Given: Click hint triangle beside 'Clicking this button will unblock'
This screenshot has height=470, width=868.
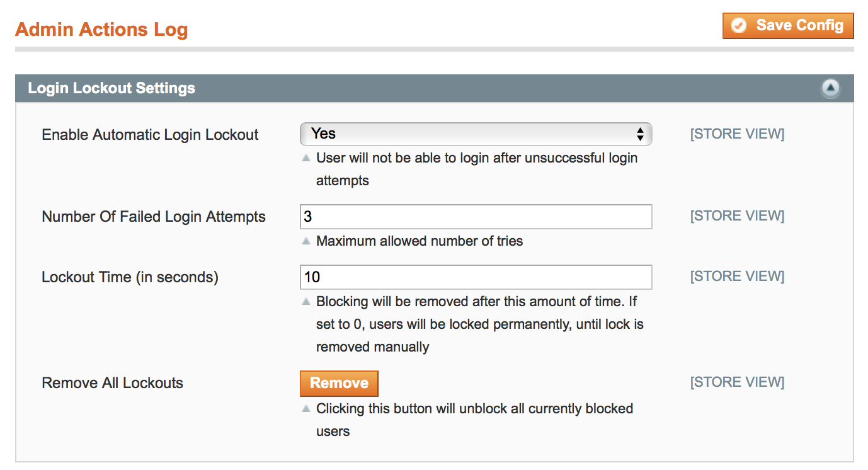Looking at the screenshot, I should 306,409.
